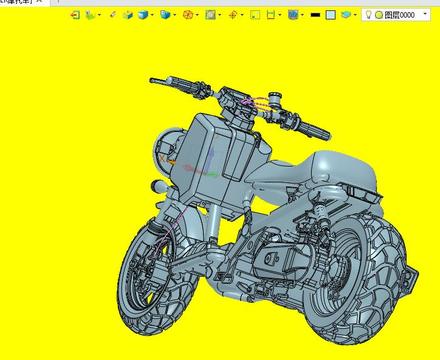Click the green save-like section icon
Image resolution: width=440 pixels, height=360 pixels.
pos(271,15)
